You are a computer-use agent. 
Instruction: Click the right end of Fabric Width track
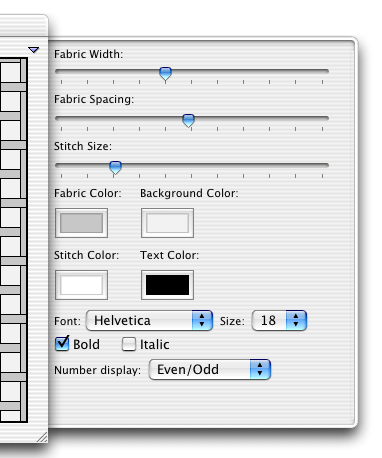tap(325, 71)
